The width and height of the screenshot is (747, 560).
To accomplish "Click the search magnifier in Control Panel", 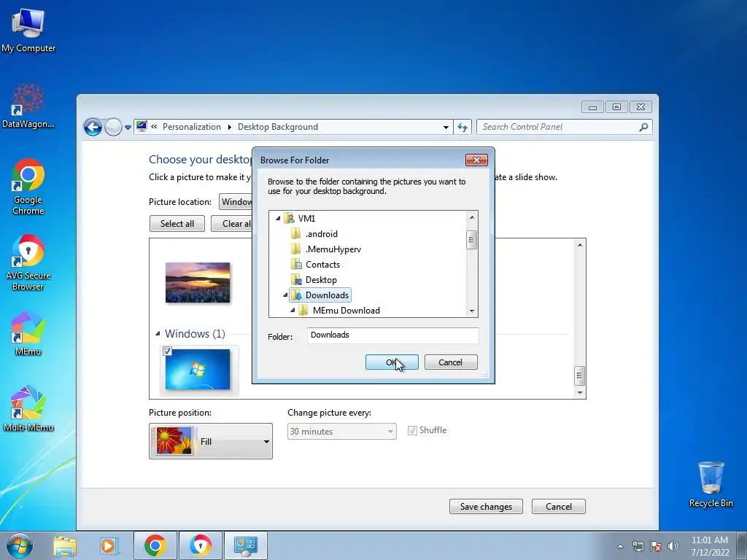I will click(643, 127).
